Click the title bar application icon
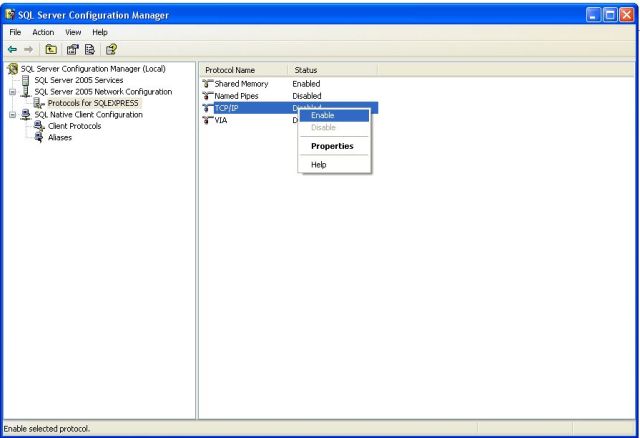This screenshot has width=640, height=438. pos(10,15)
